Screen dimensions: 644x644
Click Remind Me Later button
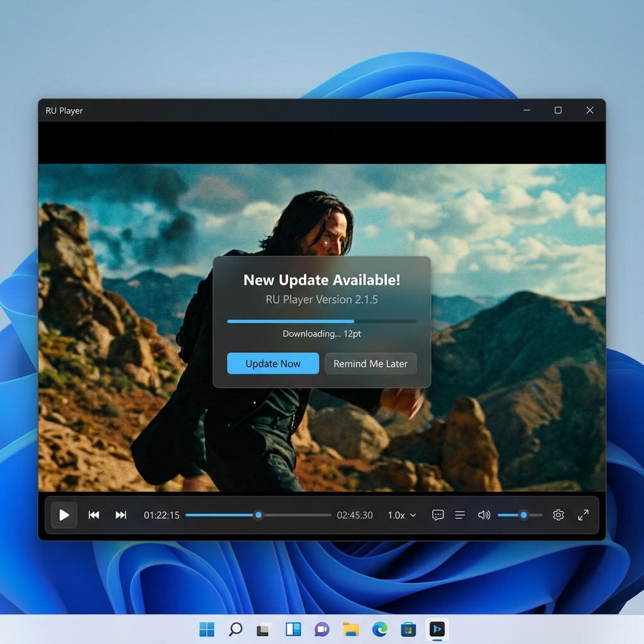[370, 364]
